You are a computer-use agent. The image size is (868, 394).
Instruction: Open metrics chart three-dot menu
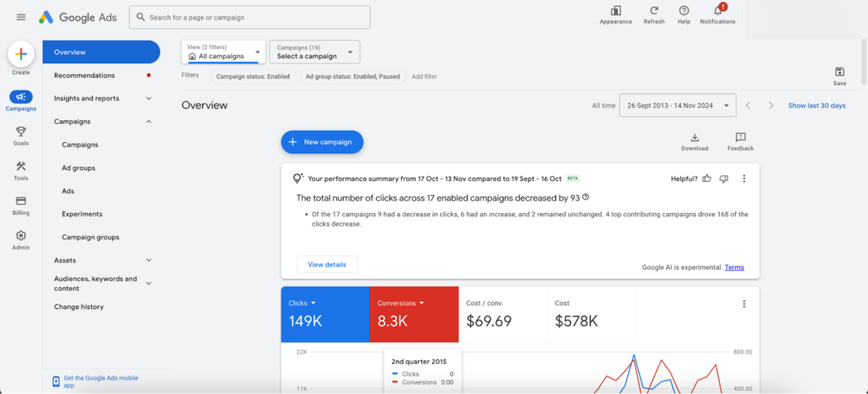click(744, 304)
